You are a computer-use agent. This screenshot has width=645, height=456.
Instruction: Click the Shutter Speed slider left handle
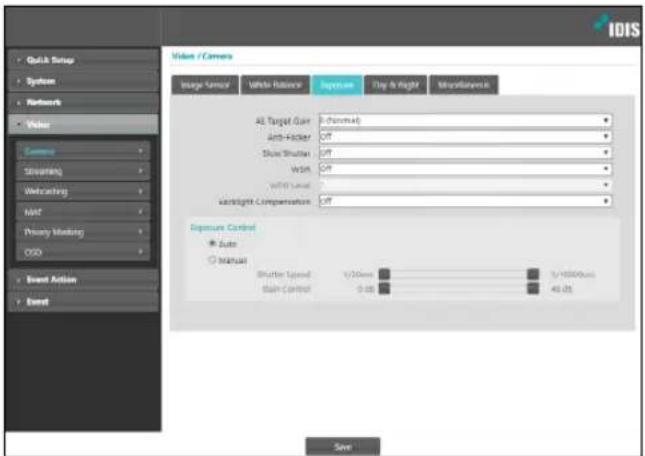(384, 274)
